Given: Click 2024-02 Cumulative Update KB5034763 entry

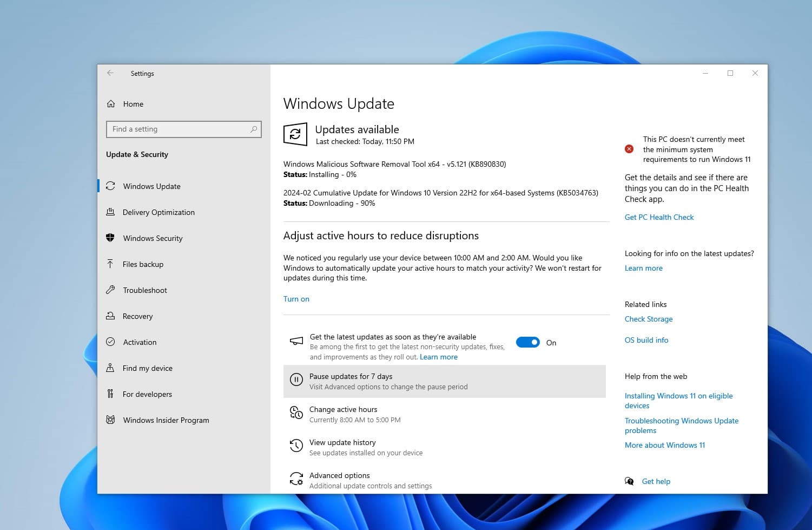Looking at the screenshot, I should pos(441,193).
